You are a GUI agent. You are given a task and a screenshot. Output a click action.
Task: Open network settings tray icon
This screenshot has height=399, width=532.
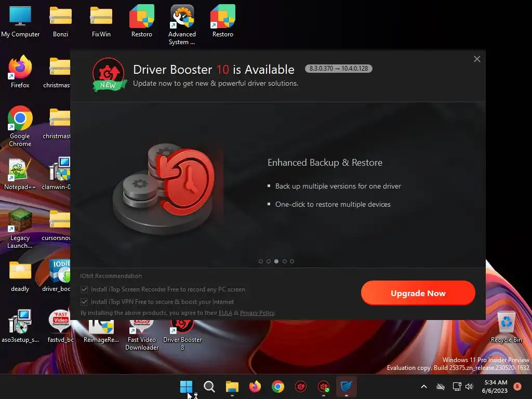[x=457, y=387]
